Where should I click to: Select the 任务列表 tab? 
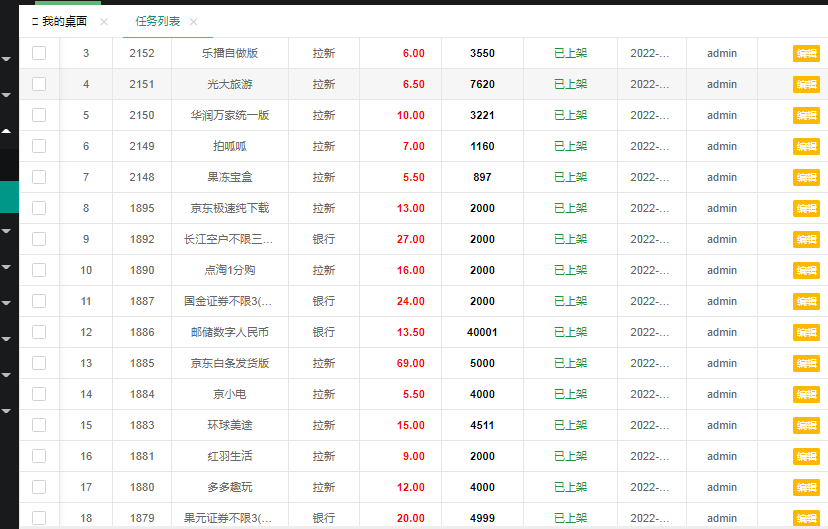pos(158,21)
